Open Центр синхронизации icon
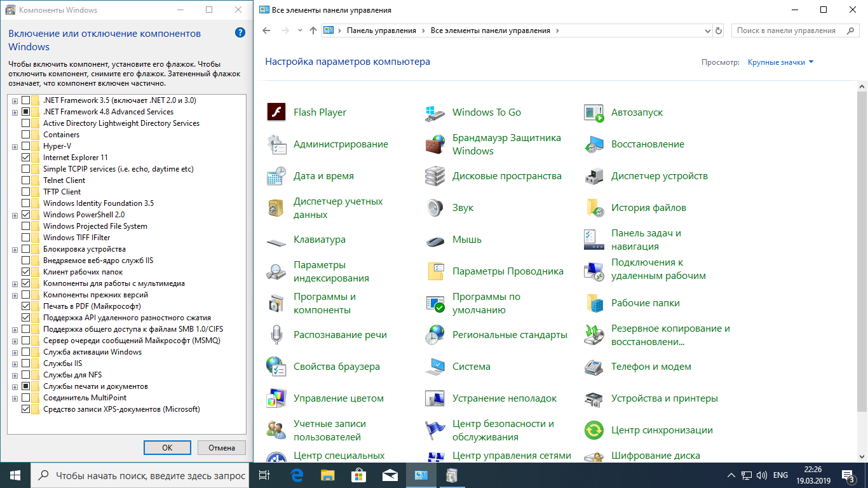Image resolution: width=868 pixels, height=488 pixels. coord(594,430)
